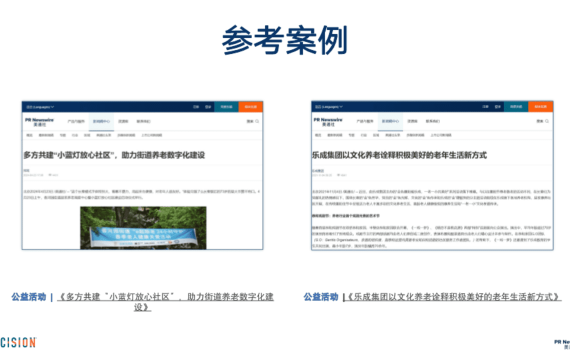The width and height of the screenshot is (570, 360).
Task: Open the 乐成集团以文化养老 article link
Action: pos(453,297)
